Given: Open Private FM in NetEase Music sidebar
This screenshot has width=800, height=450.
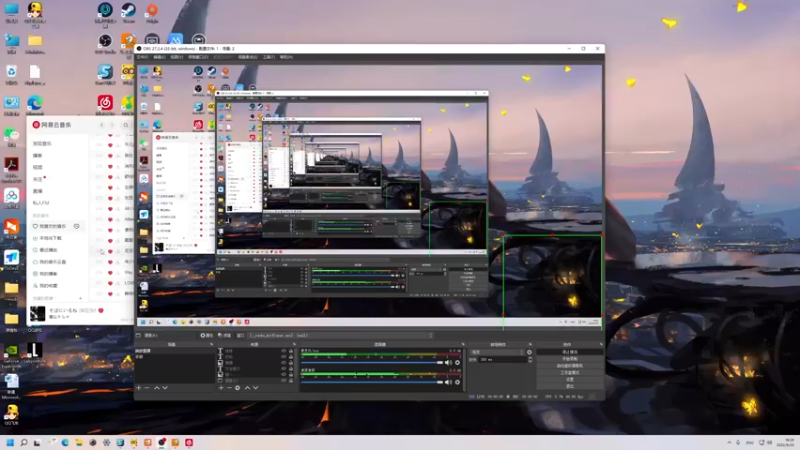Looking at the screenshot, I should point(41,203).
